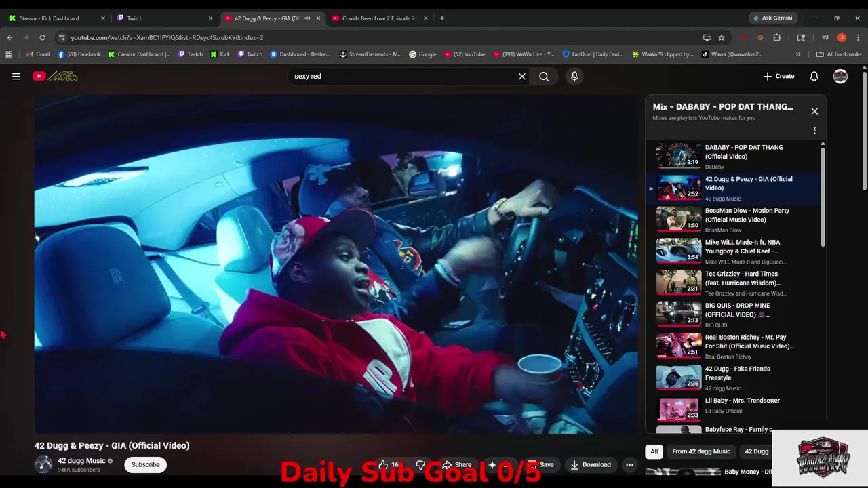
Task: Share the video
Action: (x=456, y=464)
